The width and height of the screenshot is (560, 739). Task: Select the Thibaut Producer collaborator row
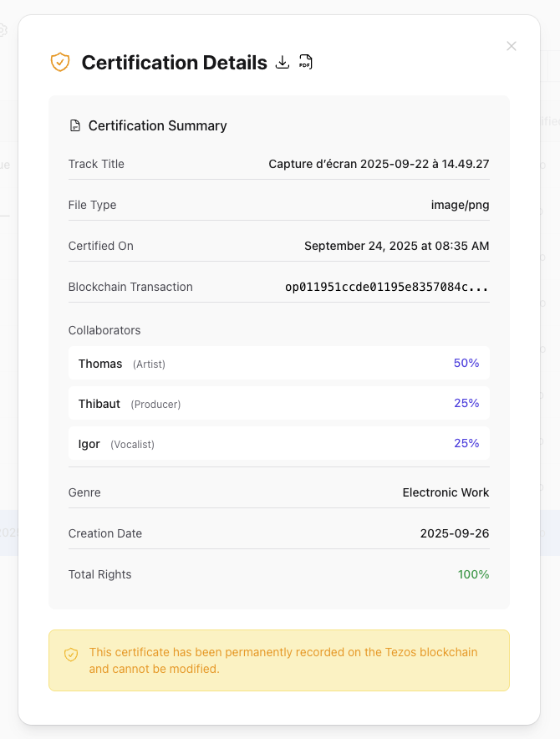pos(279,403)
